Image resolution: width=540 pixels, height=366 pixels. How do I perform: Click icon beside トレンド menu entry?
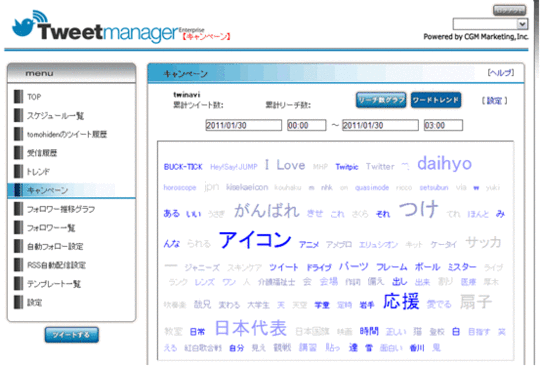coord(19,171)
